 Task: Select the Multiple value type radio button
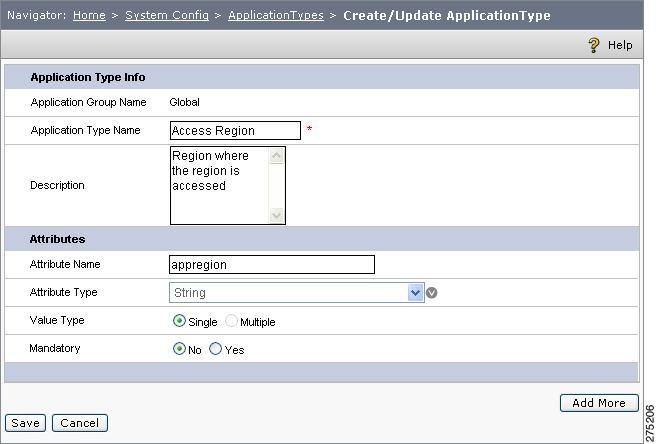pos(231,321)
